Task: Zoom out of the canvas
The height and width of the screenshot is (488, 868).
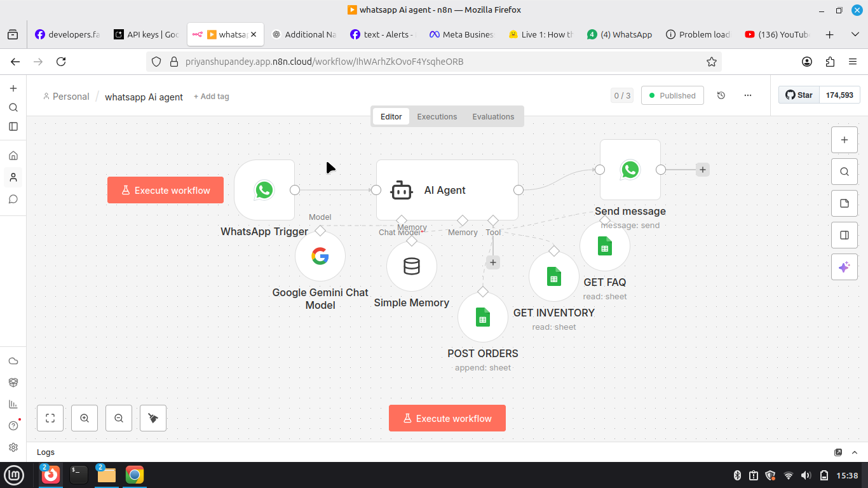Action: click(x=119, y=418)
